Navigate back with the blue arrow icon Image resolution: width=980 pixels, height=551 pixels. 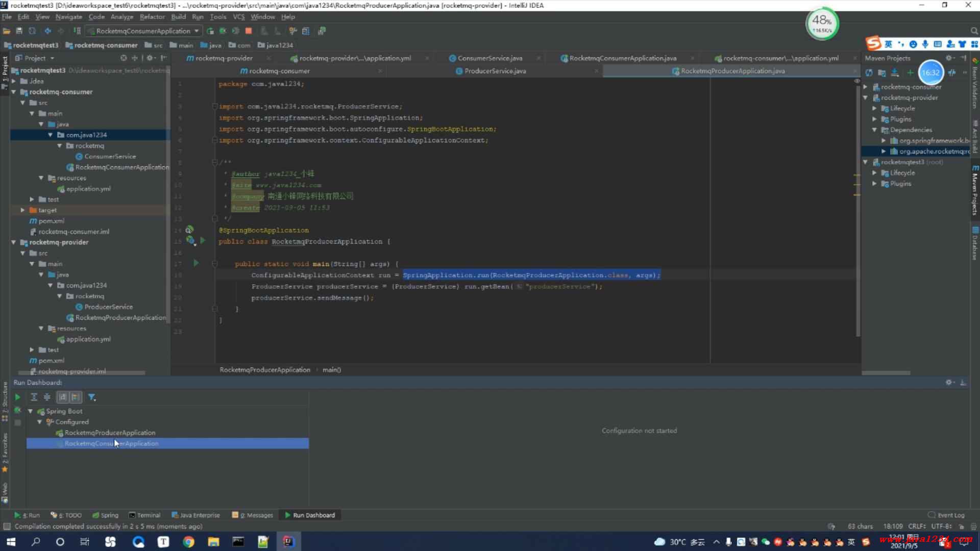coord(47,31)
